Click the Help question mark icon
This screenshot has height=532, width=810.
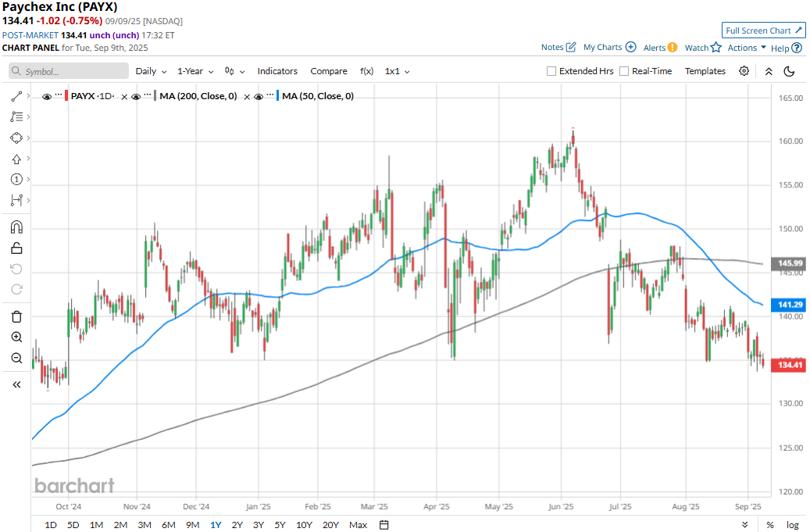coord(797,48)
